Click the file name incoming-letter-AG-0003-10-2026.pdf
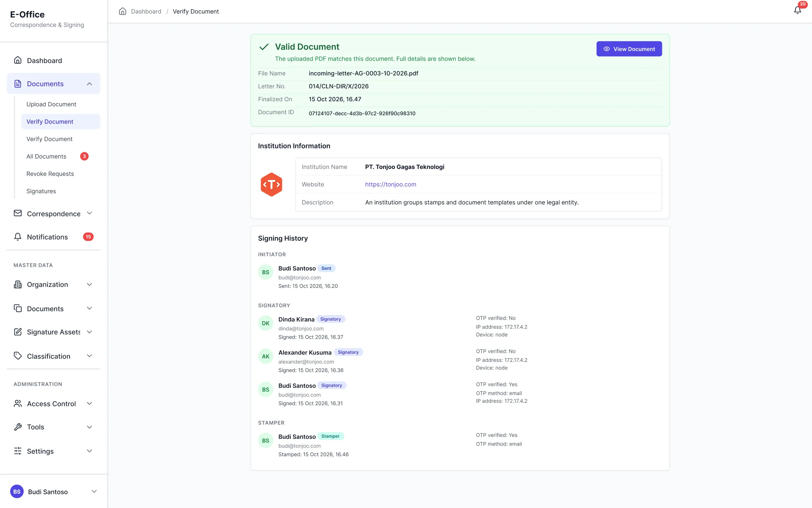 (x=363, y=73)
